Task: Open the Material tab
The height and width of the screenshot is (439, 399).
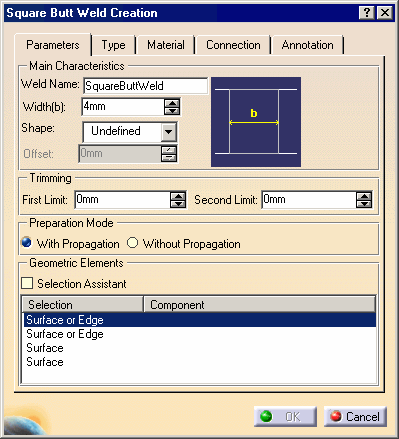Action: click(x=166, y=45)
